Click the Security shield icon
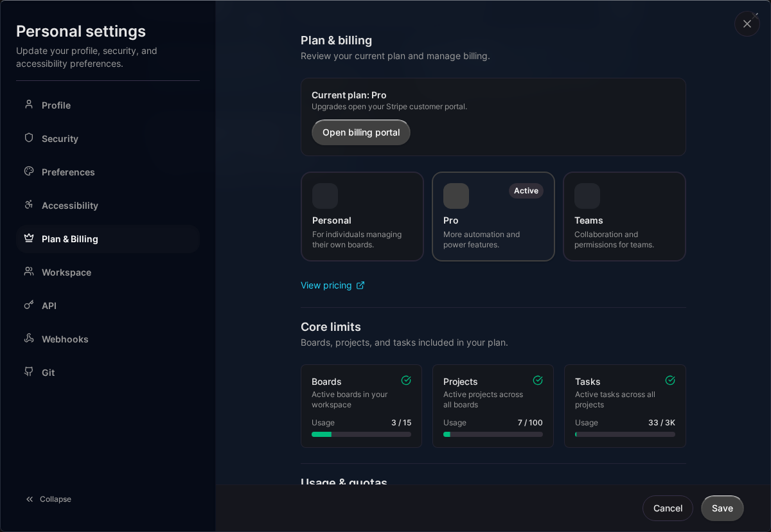Image resolution: width=771 pixels, height=532 pixels. tap(28, 138)
